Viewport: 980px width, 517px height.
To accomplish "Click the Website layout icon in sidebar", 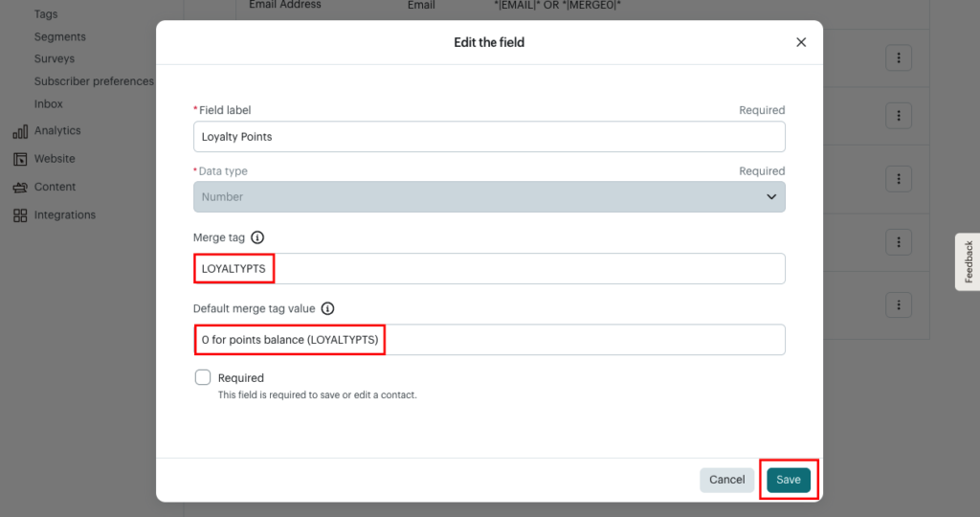I will point(20,159).
